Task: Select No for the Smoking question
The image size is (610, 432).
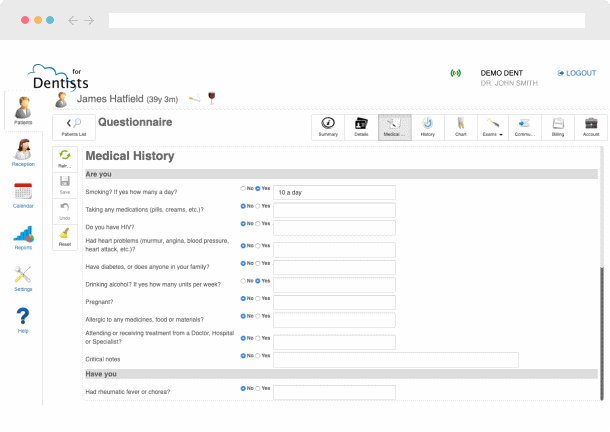Action: 243,188
